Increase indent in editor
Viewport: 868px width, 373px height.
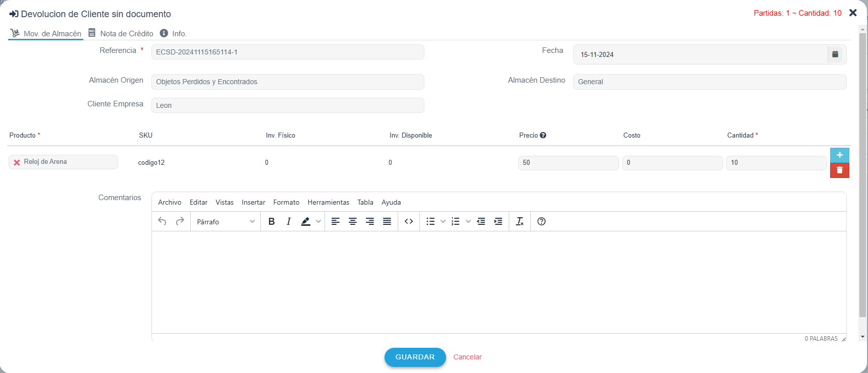click(x=498, y=221)
